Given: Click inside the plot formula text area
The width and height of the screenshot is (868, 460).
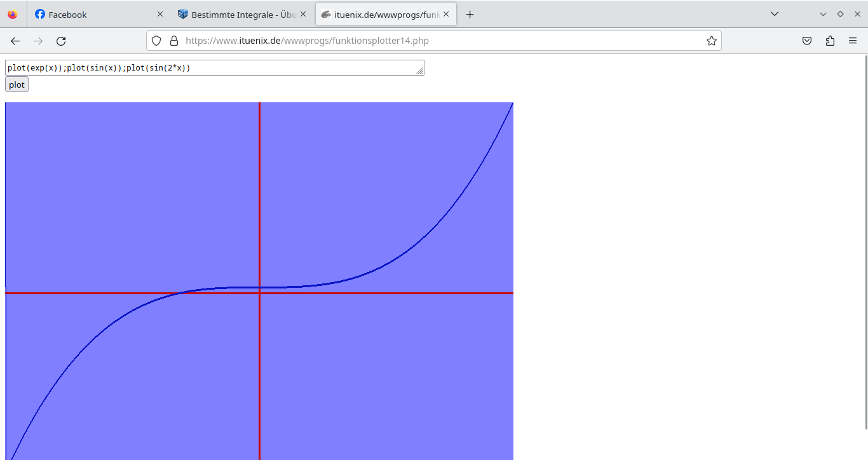Looking at the screenshot, I should 213,67.
